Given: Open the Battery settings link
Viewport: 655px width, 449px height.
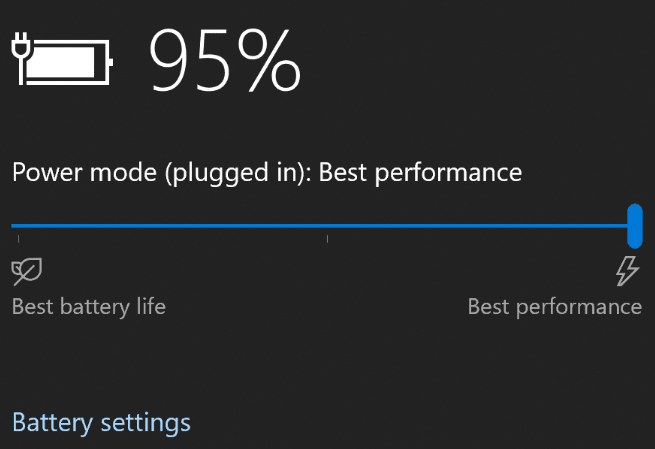Looking at the screenshot, I should click(x=101, y=422).
